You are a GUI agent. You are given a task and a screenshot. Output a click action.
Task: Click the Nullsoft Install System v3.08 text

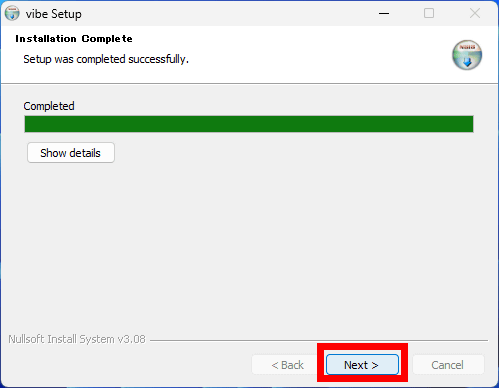click(x=77, y=339)
